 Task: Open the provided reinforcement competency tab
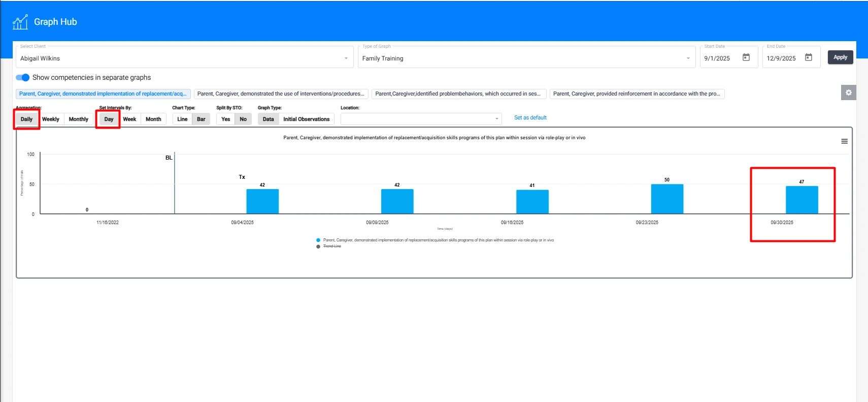point(637,94)
